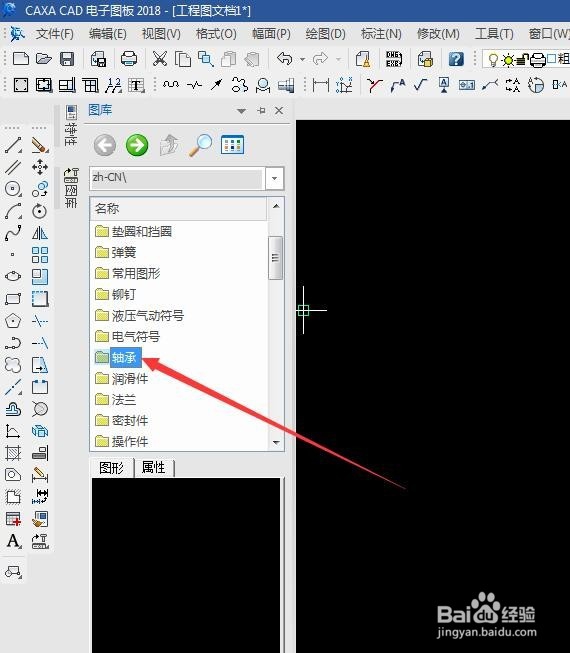Open the 幅面(P) menu
This screenshot has height=653, width=570.
pyautogui.click(x=271, y=34)
